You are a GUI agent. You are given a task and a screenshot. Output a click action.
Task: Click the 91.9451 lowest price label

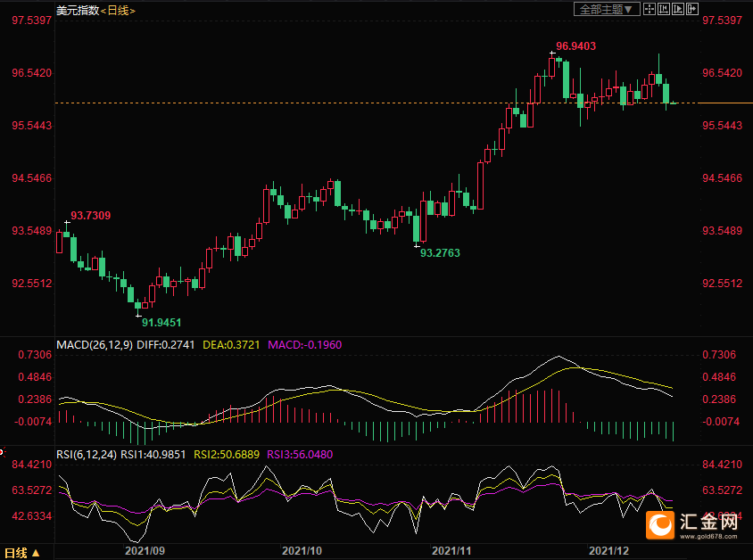coord(161,323)
